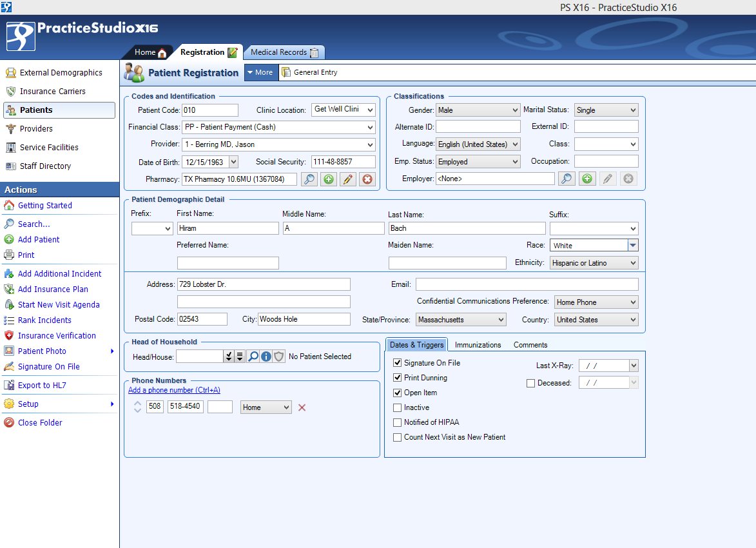Open the pharmacy search magnifier
This screenshot has height=548, width=756.
coord(309,179)
